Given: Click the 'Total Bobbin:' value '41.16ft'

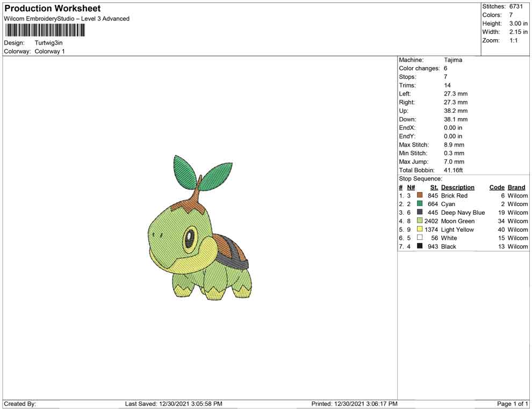Looking at the screenshot, I should point(454,170).
